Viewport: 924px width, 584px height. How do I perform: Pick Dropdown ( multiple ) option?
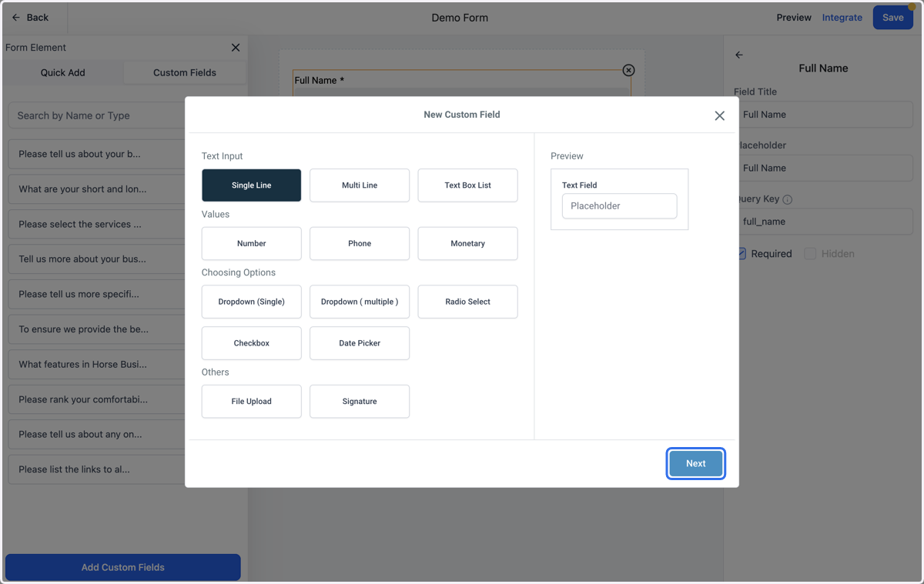[x=360, y=302]
